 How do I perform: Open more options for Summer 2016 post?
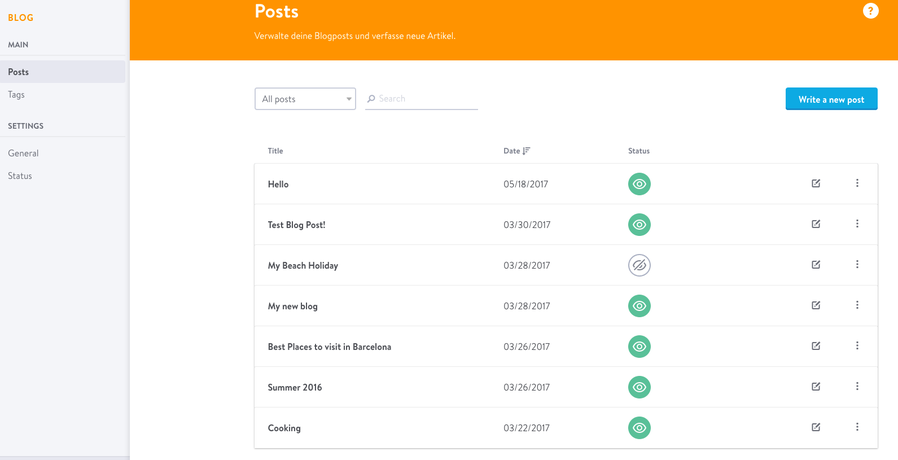point(857,386)
